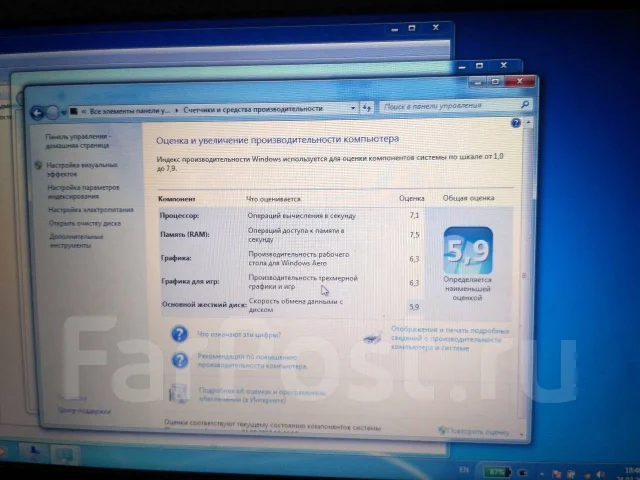Image resolution: width=640 pixels, height=480 pixels.
Task: Open the recent pages dropdown beside Forward
Action: pos(64,113)
